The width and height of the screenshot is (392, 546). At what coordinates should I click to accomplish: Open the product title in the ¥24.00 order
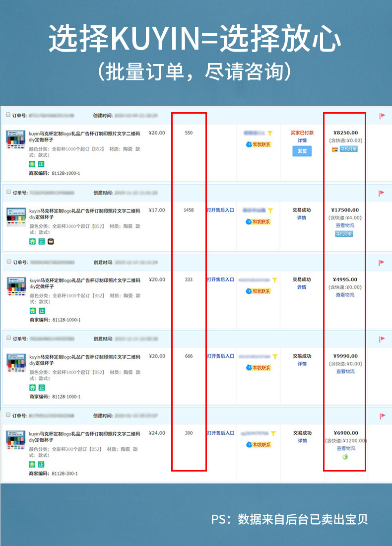(84, 437)
